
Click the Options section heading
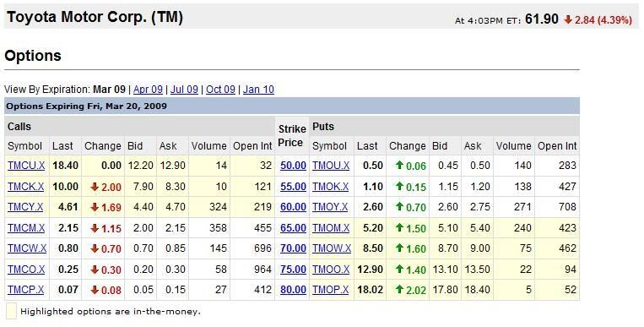(33, 56)
